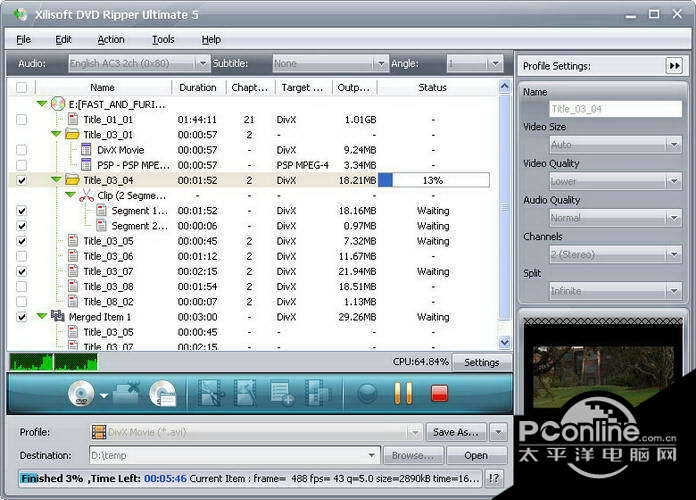Screen dimensions: 696x500
Task: Open the Destination path dropdown
Action: pos(372,455)
